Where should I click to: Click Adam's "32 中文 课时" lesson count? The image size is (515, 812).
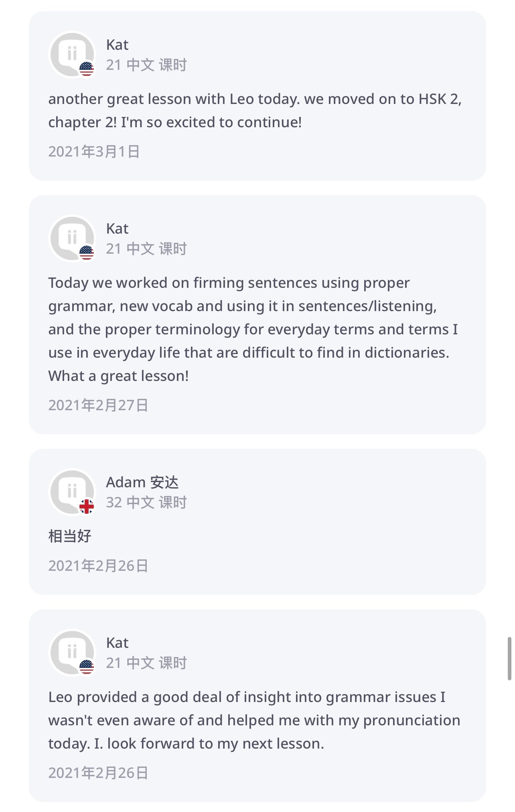(146, 503)
